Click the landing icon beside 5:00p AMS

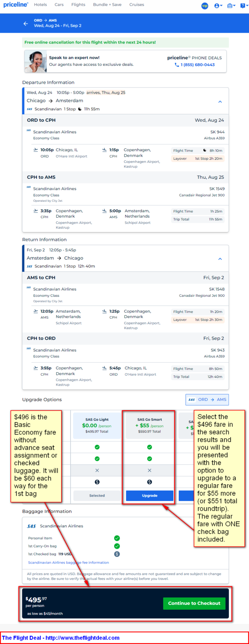click(x=104, y=211)
